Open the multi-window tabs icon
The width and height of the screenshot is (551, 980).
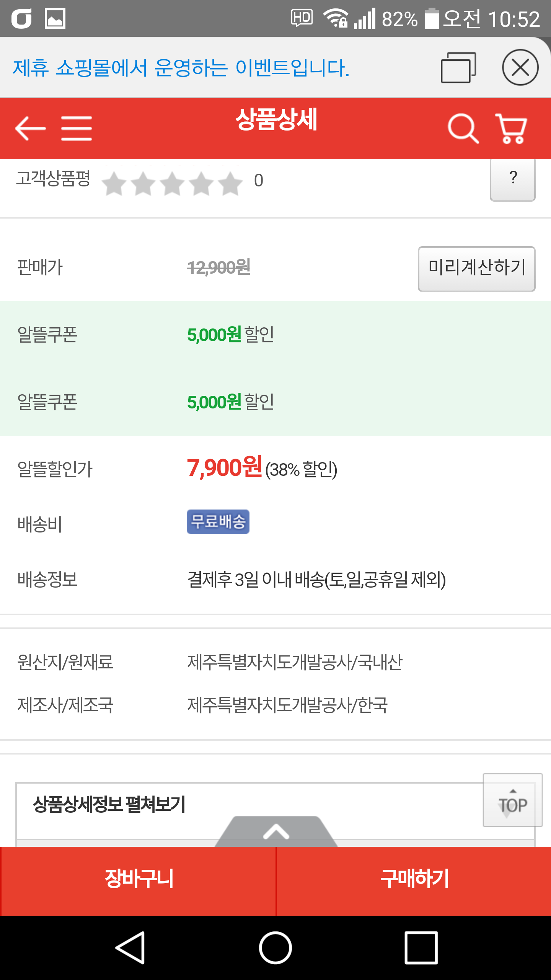(458, 67)
